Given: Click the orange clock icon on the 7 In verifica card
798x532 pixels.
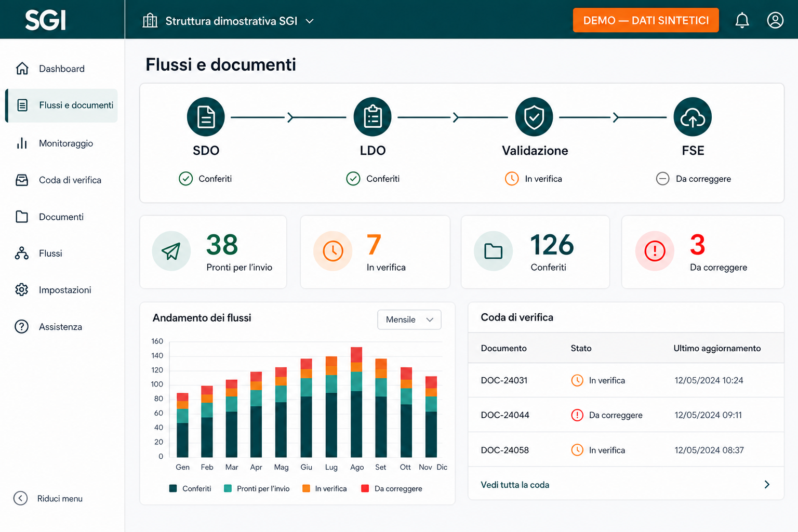Looking at the screenshot, I should point(333,251).
